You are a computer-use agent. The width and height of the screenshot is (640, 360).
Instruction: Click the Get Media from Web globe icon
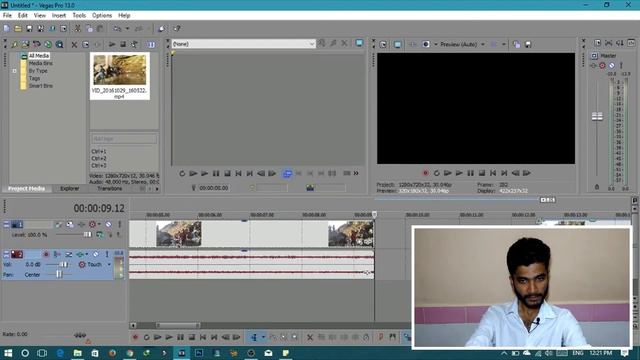pyautogui.click(x=48, y=44)
